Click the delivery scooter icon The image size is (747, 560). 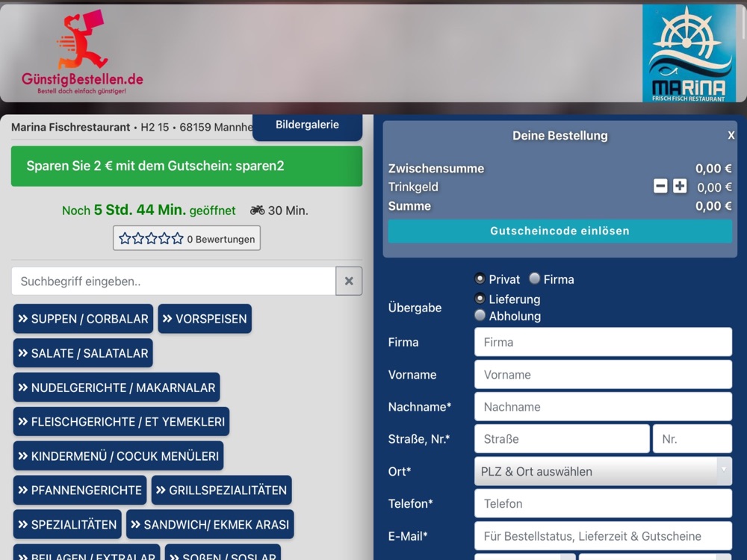coord(257,210)
